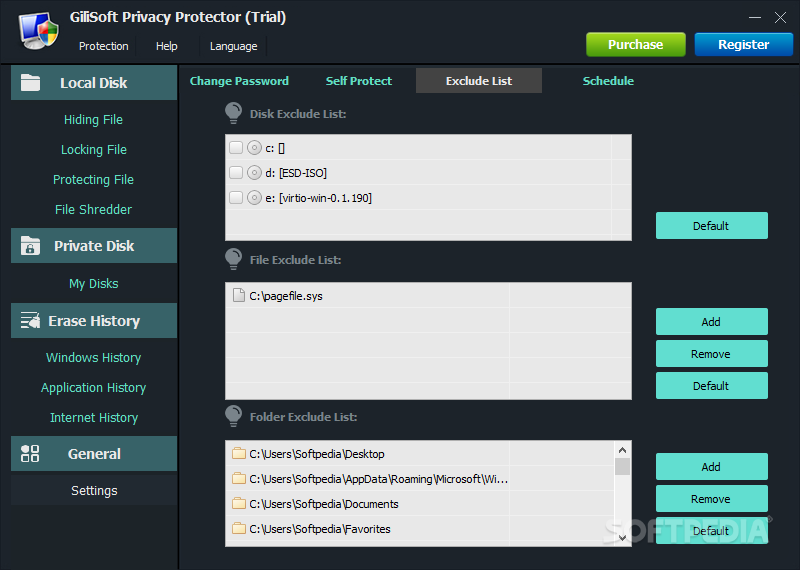This screenshot has width=800, height=570.
Task: Click folder list scrollbar up arrow
Action: click(622, 450)
